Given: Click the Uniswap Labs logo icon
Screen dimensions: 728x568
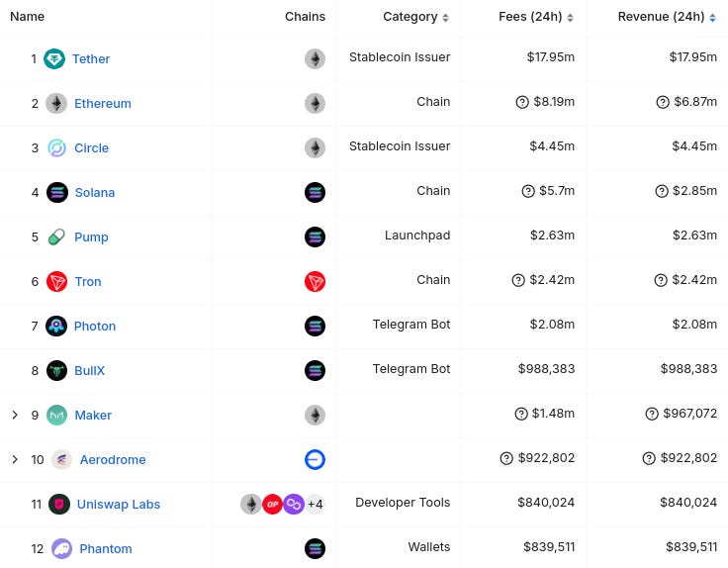Looking at the screenshot, I should coord(59,505).
